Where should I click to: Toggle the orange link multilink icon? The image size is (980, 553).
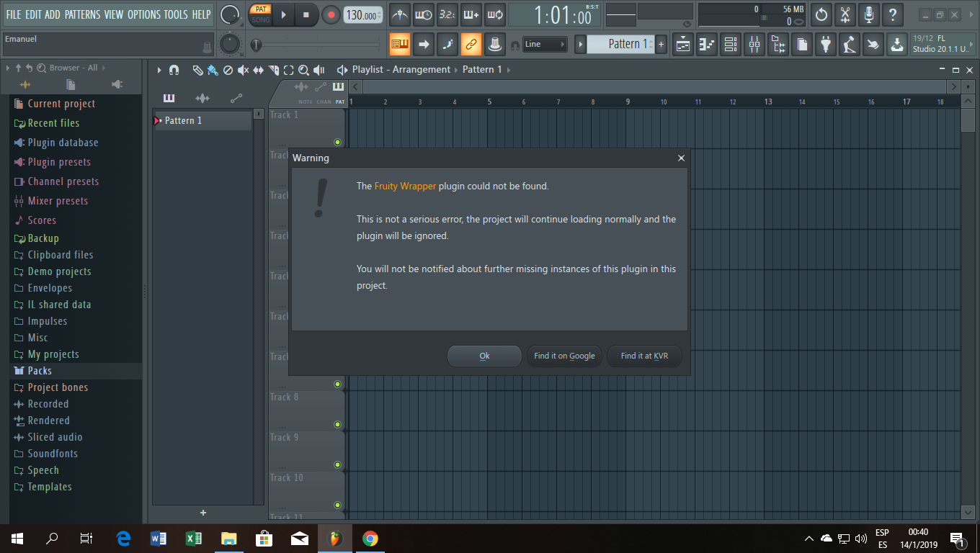(471, 44)
